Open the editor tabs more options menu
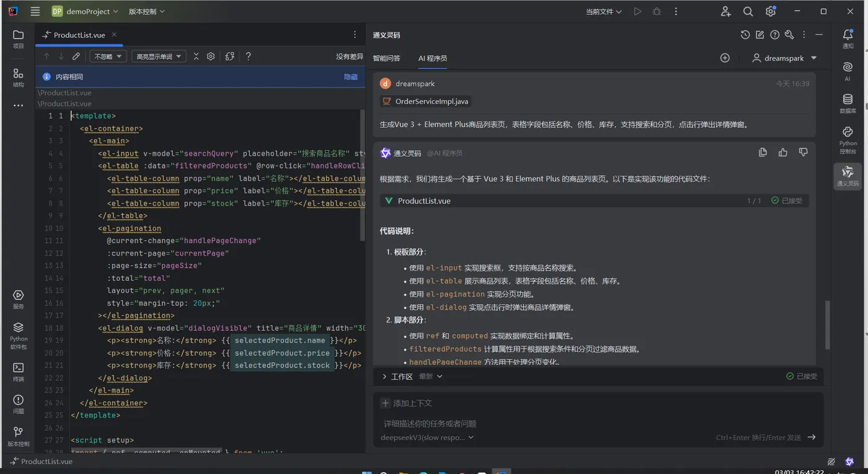The width and height of the screenshot is (868, 474). 355,35
